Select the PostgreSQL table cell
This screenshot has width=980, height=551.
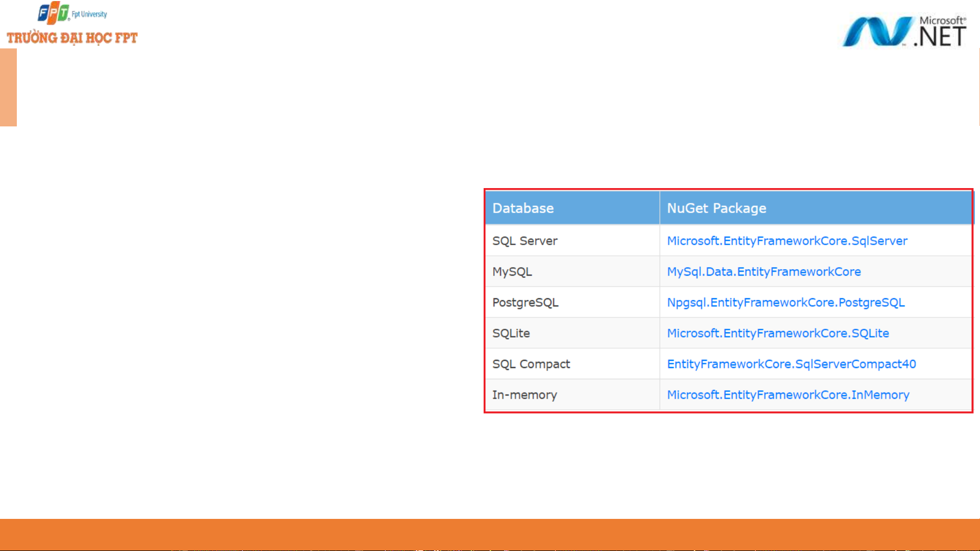pyautogui.click(x=525, y=303)
